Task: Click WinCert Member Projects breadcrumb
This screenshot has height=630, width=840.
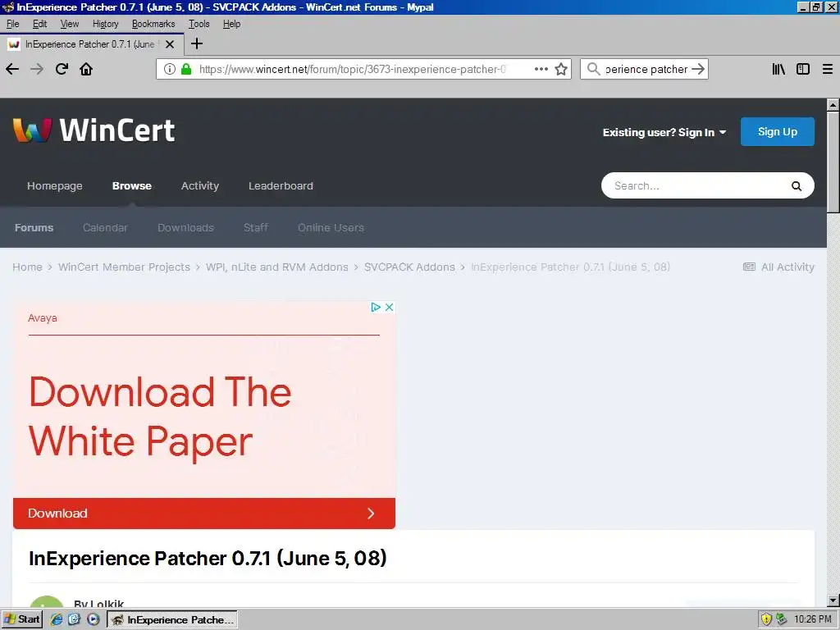Action: [x=124, y=267]
